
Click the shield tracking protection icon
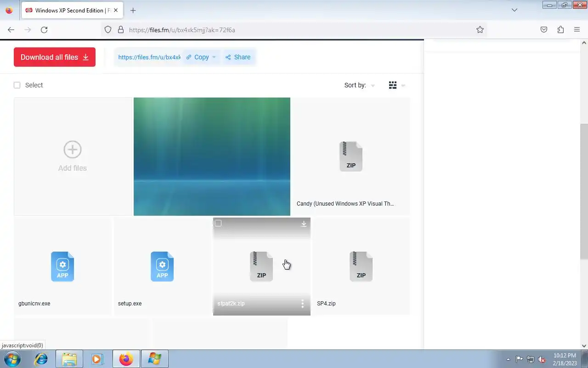point(108,30)
